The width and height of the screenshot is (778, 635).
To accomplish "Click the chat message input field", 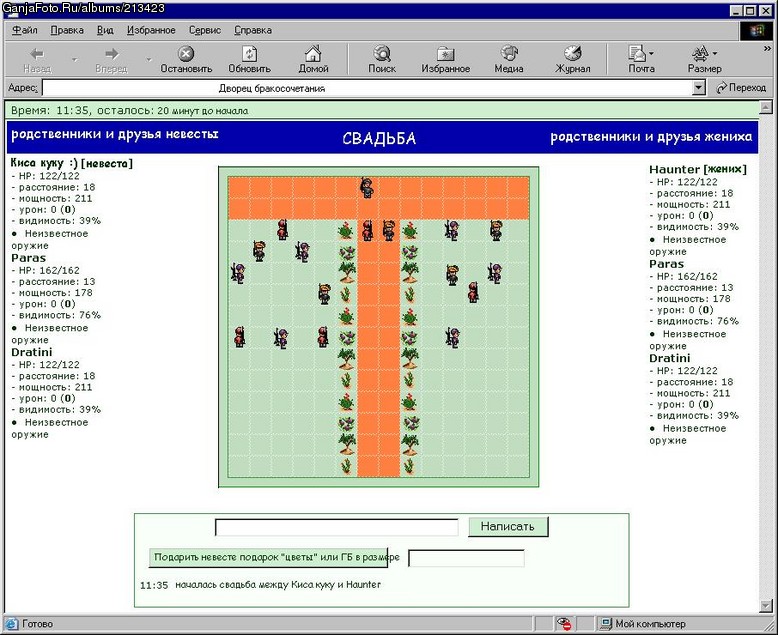I will coord(336,527).
